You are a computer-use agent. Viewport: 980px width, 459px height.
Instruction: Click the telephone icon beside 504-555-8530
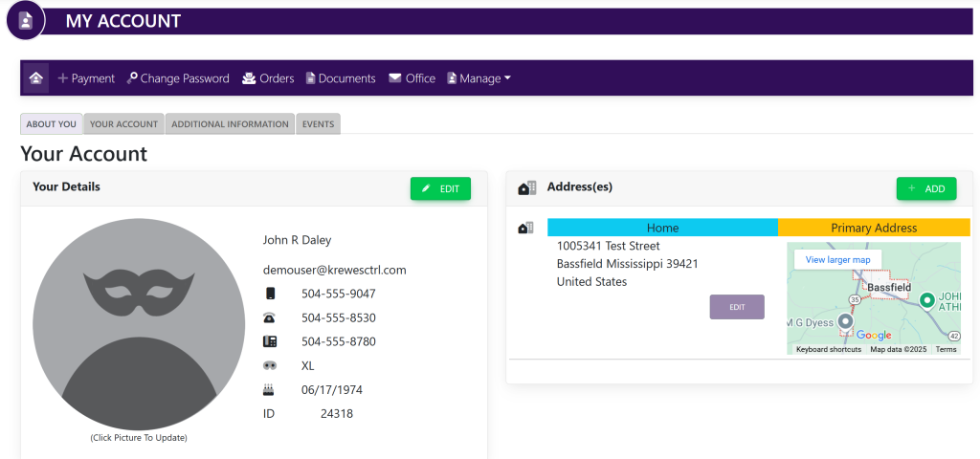click(x=270, y=317)
